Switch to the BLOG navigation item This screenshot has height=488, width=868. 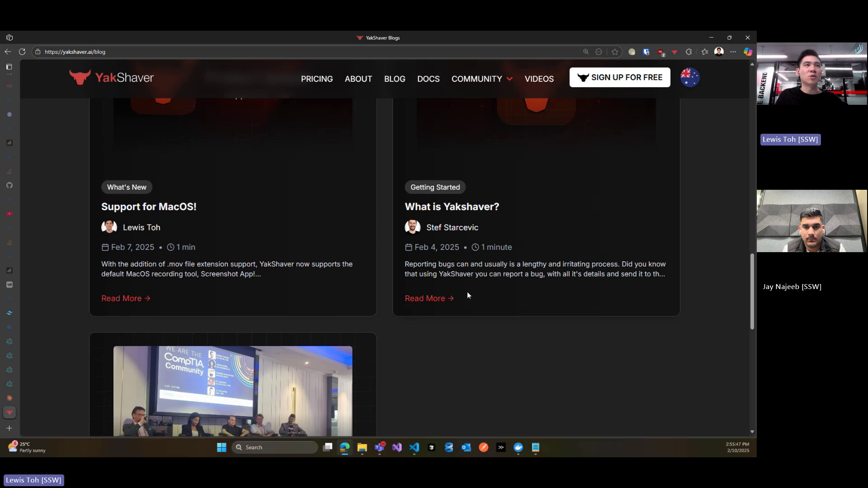click(x=395, y=79)
